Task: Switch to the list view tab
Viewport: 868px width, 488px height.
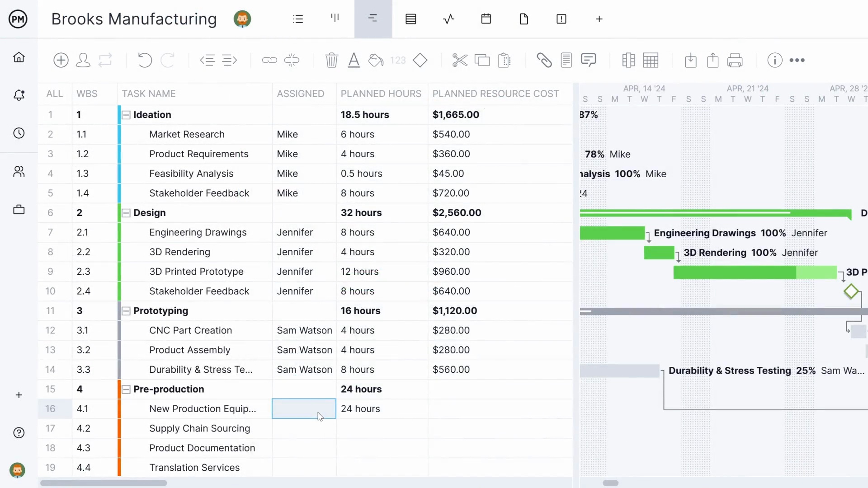Action: 298,19
